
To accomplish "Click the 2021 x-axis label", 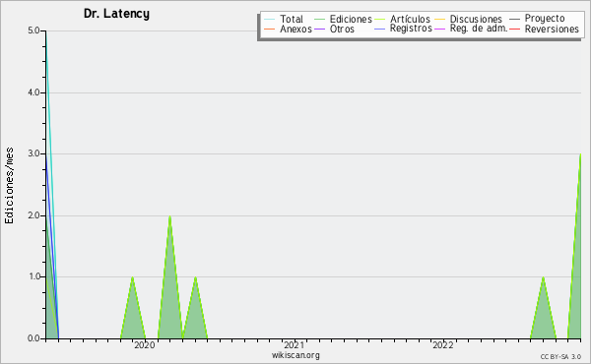I will [x=294, y=345].
